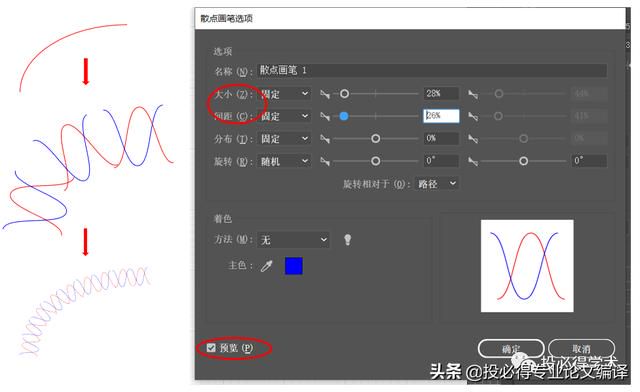640x392 pixels.
Task: Show colorization tips via the lightbulb icon
Action: 347,240
